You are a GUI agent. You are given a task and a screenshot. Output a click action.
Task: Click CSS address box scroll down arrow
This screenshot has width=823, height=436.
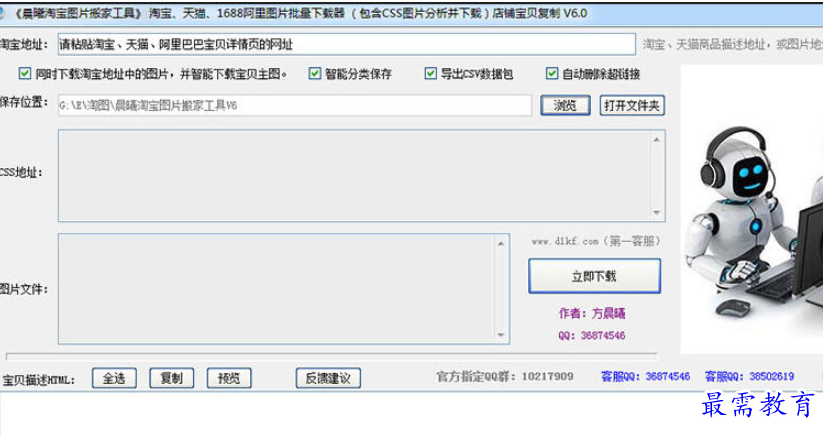click(657, 213)
